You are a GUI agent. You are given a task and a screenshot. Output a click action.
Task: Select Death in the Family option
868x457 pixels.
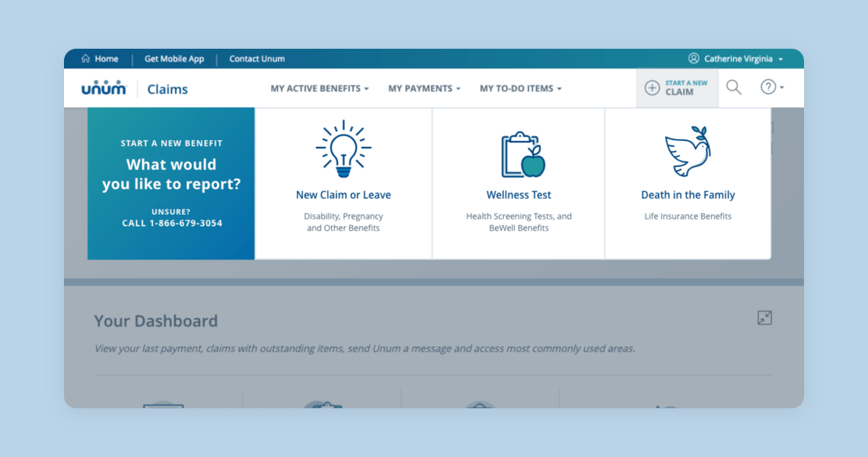pyautogui.click(x=688, y=195)
